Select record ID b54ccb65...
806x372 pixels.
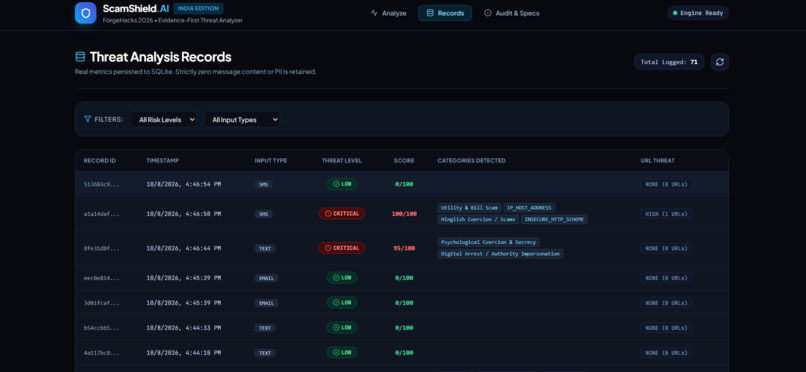(102, 328)
